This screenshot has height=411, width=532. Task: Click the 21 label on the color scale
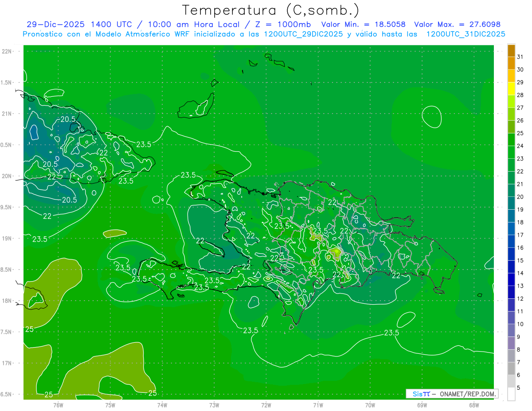520,184
